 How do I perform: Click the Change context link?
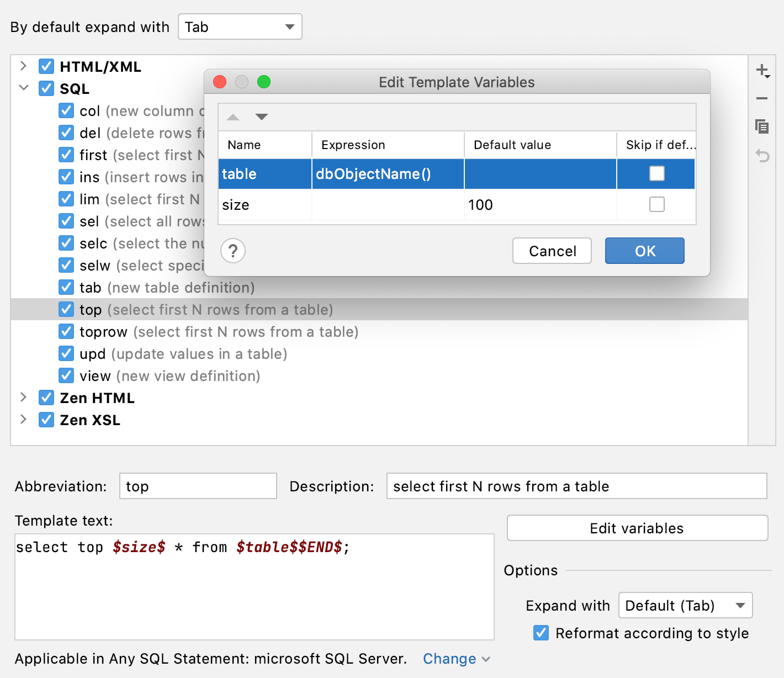click(x=449, y=658)
